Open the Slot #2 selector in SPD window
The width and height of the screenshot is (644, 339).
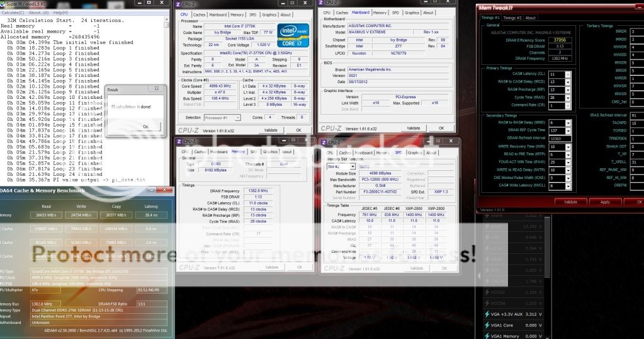(x=334, y=166)
